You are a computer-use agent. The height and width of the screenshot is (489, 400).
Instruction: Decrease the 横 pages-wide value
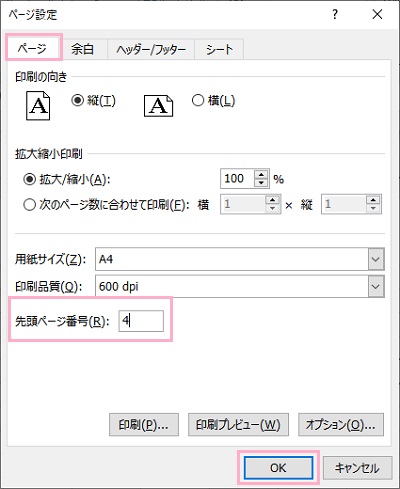coord(273,208)
